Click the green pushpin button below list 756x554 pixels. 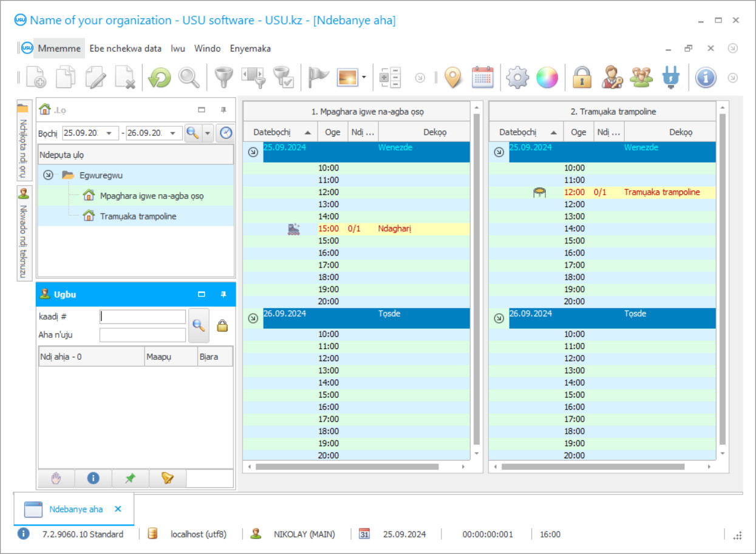coord(130,478)
